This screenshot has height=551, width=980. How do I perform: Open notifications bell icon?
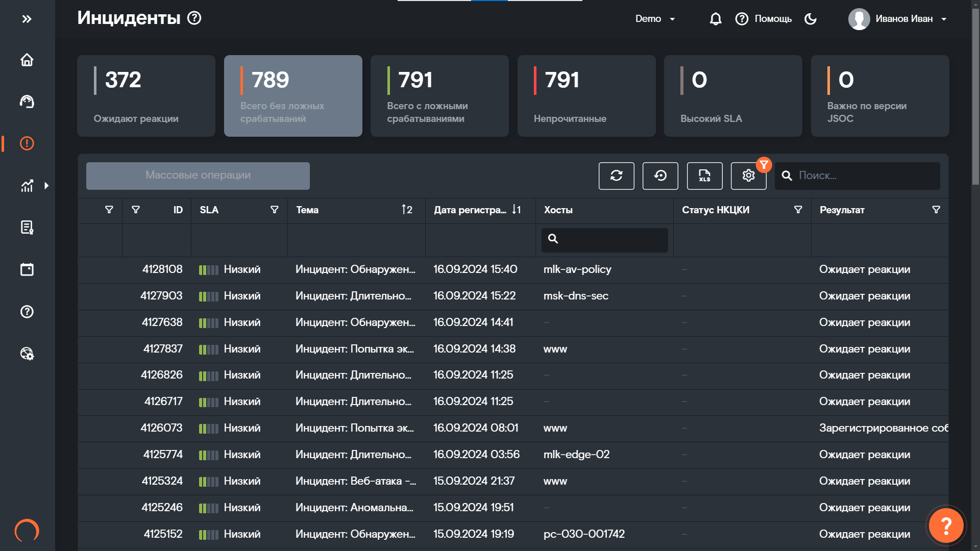(x=715, y=19)
